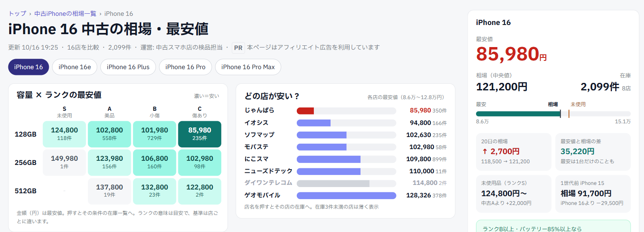Click the C 傷あり column header
Image resolution: width=644 pixels, height=232 pixels.
pyautogui.click(x=200, y=112)
